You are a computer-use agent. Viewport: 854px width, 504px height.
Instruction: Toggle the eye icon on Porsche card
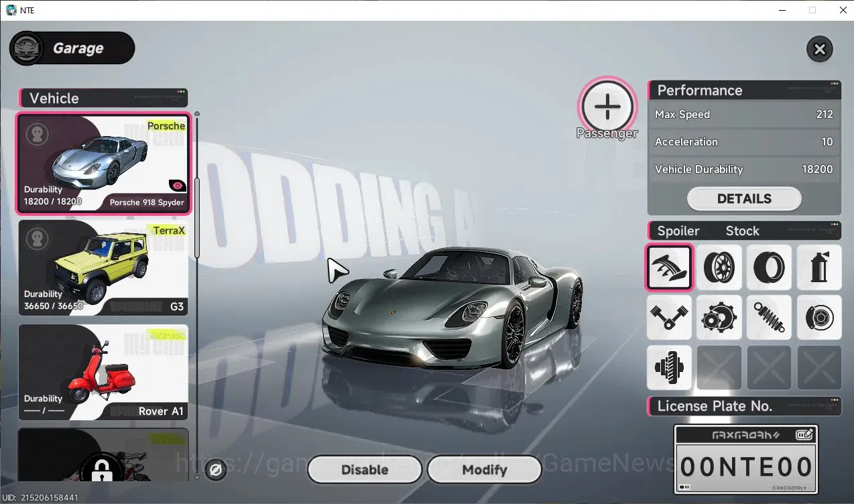[177, 186]
